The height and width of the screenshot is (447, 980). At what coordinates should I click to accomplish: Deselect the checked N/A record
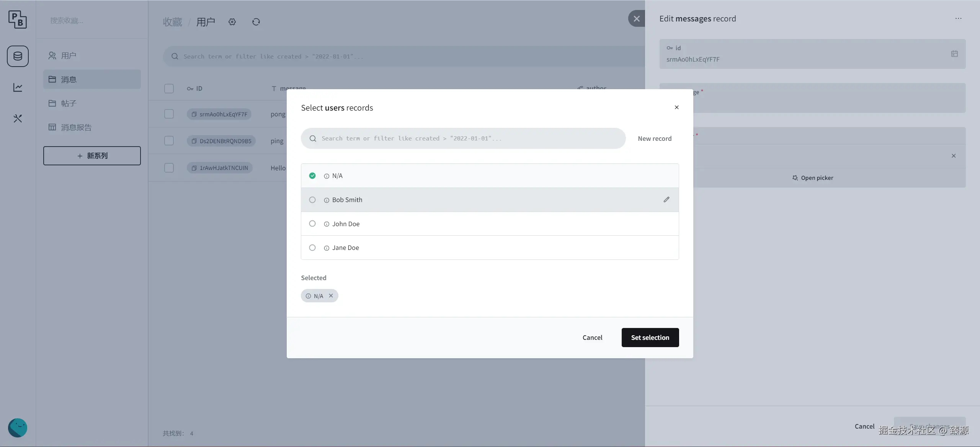click(312, 176)
